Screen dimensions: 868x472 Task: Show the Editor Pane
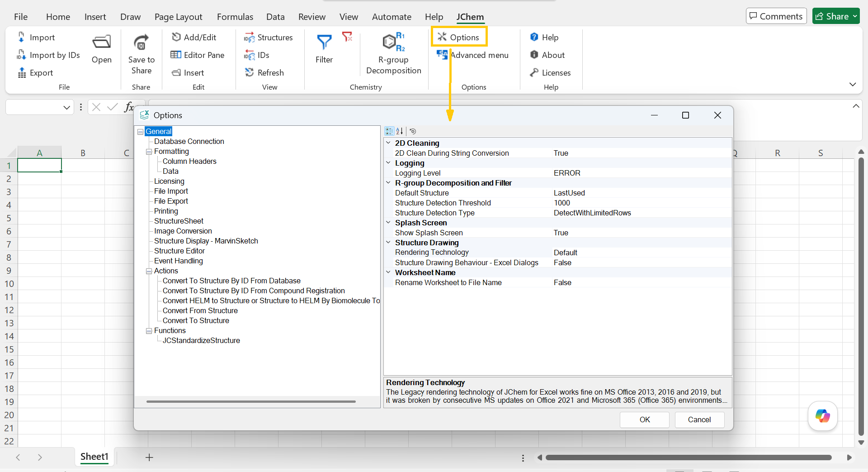pyautogui.click(x=198, y=55)
